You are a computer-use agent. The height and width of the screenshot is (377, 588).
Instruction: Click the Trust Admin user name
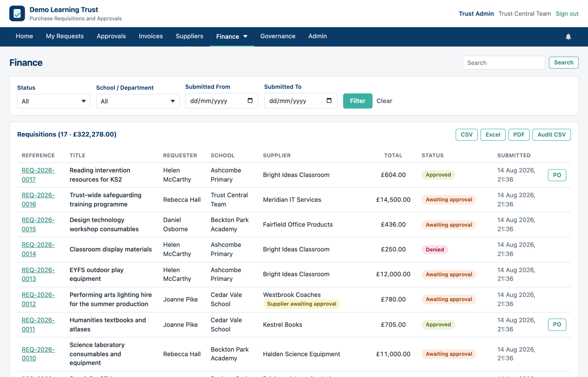[476, 14]
